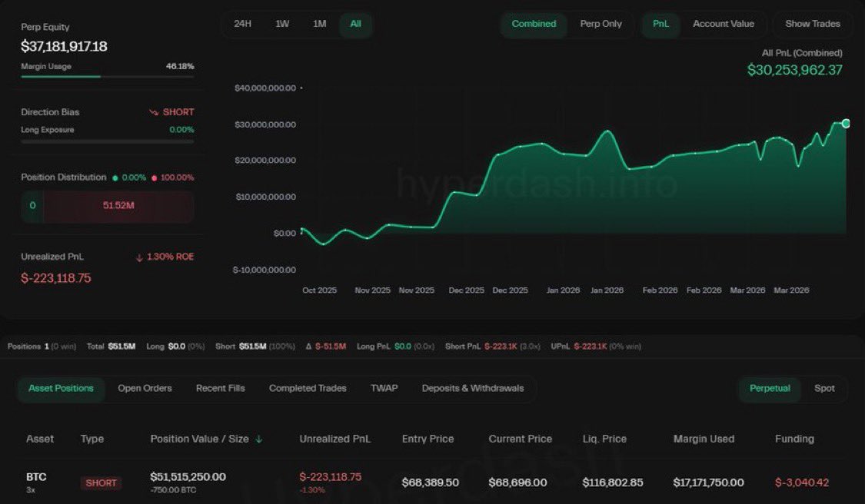This screenshot has height=504, width=865.
Task: Switch chart to Combined view
Action: (x=534, y=24)
